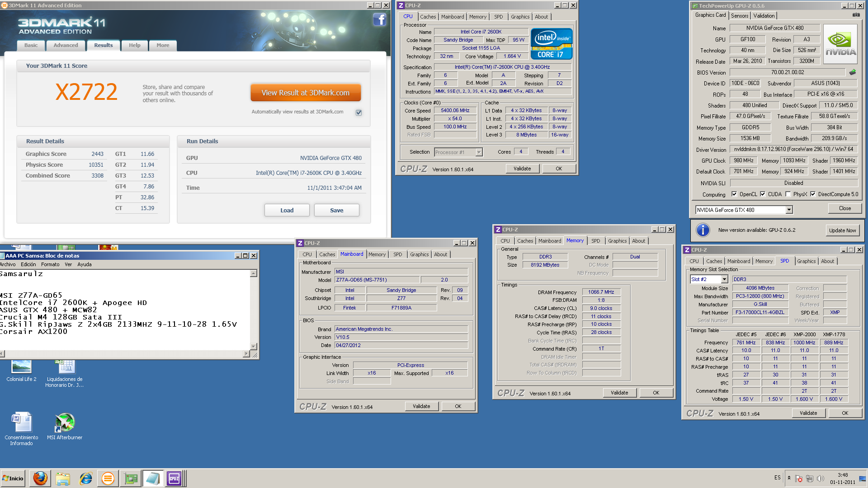Open the Windows Explorer folder taskbar icon
The height and width of the screenshot is (488, 868).
point(63,478)
